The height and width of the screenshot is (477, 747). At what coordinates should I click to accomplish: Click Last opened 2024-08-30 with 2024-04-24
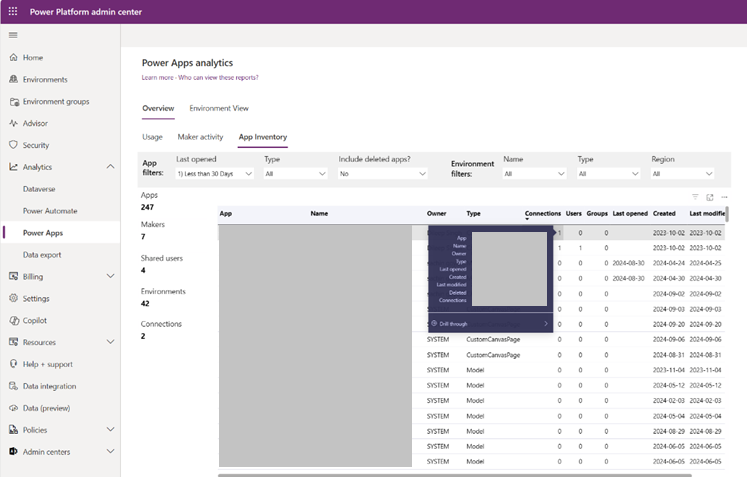pyautogui.click(x=628, y=263)
